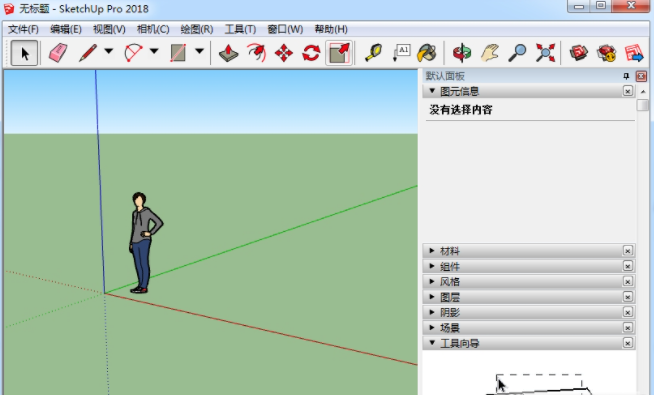
Task: Click the tray scrollbar thumb
Action: [643, 104]
